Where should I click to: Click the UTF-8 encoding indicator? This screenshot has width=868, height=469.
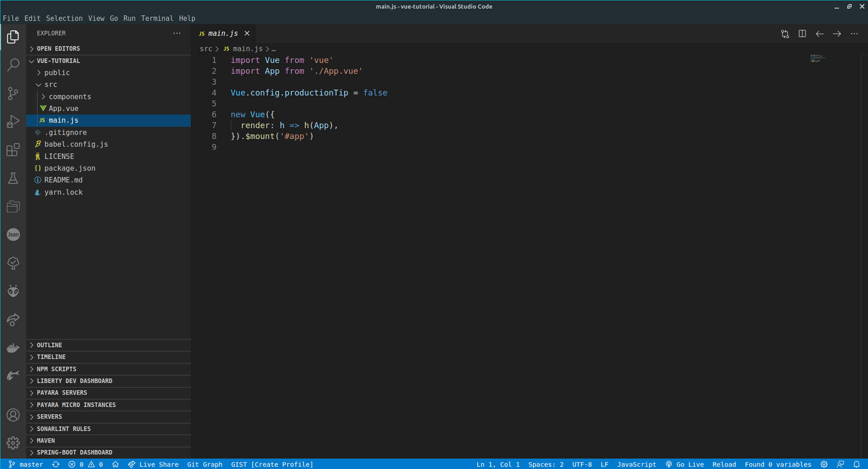coord(582,464)
